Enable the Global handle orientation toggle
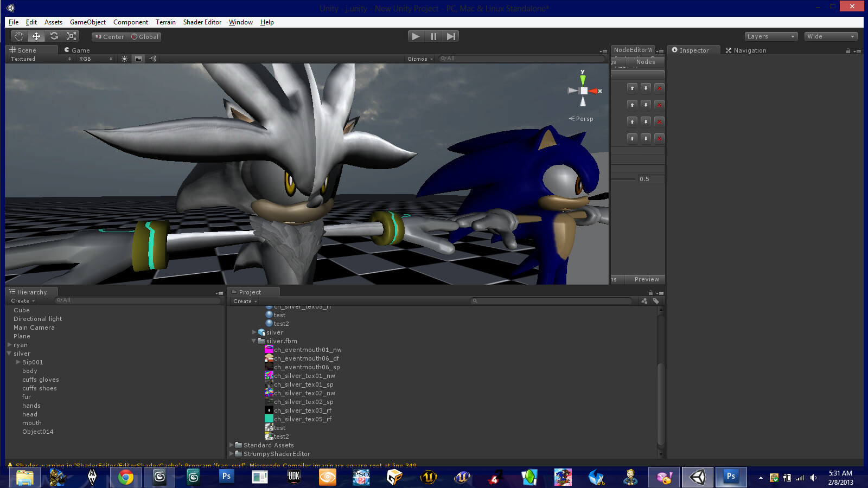This screenshot has height=488, width=868. click(144, 36)
